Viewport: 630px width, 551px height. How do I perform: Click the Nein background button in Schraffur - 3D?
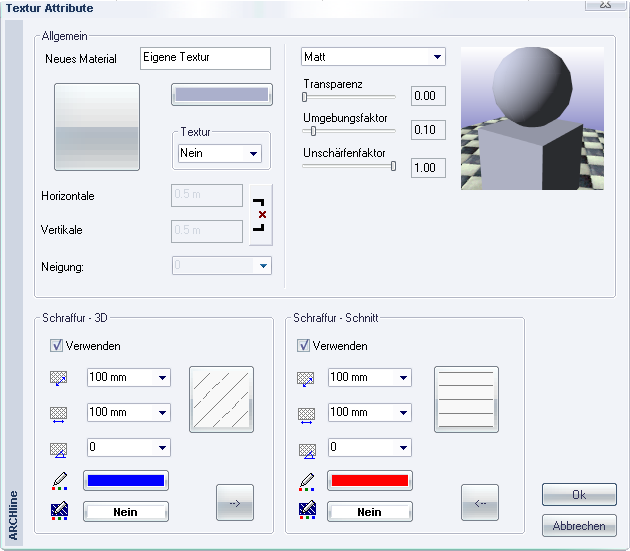[126, 512]
